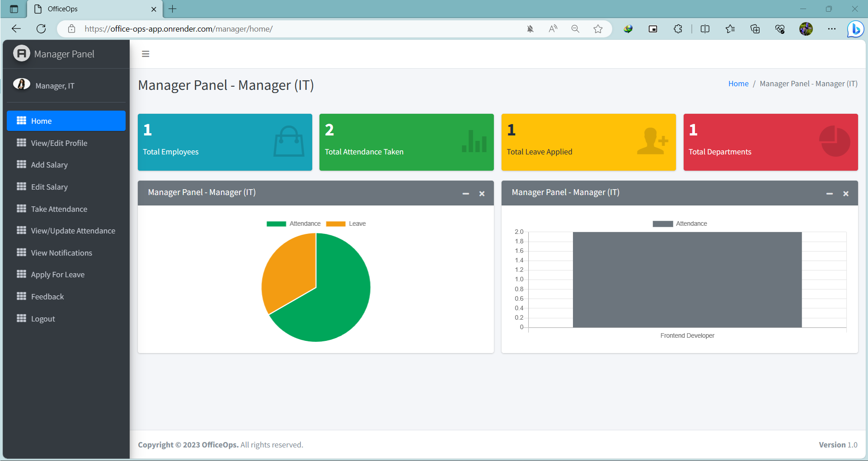
Task: Open browser profile avatar
Action: click(x=806, y=29)
